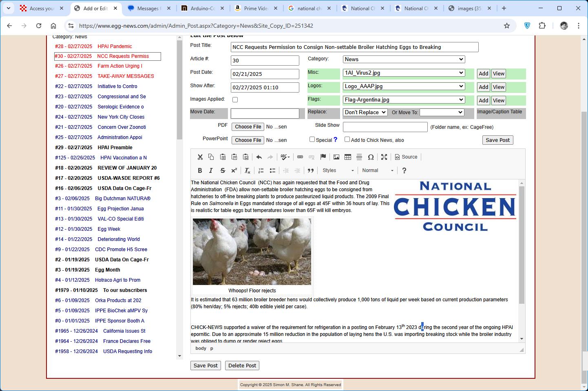This screenshot has height=391, width=588.
Task: Open the browser Extensions puzzle icon
Action: point(542,26)
